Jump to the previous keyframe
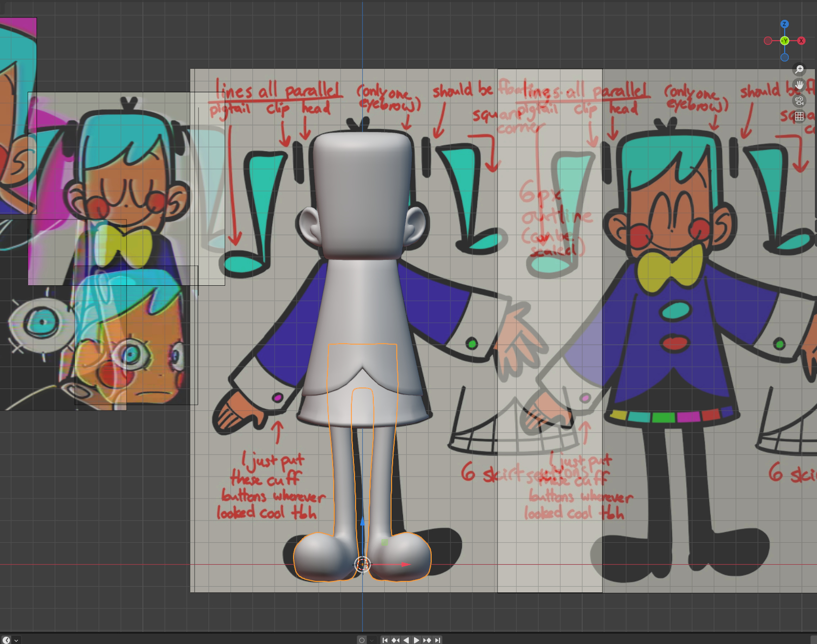 pyautogui.click(x=395, y=640)
